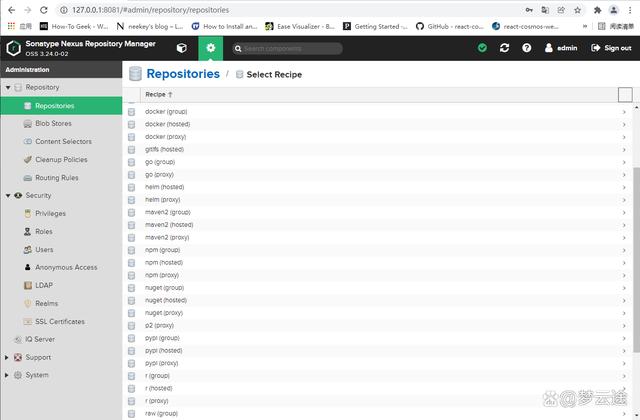Open the How-To Geek bookmark
The height and width of the screenshot is (420, 640).
click(74, 27)
